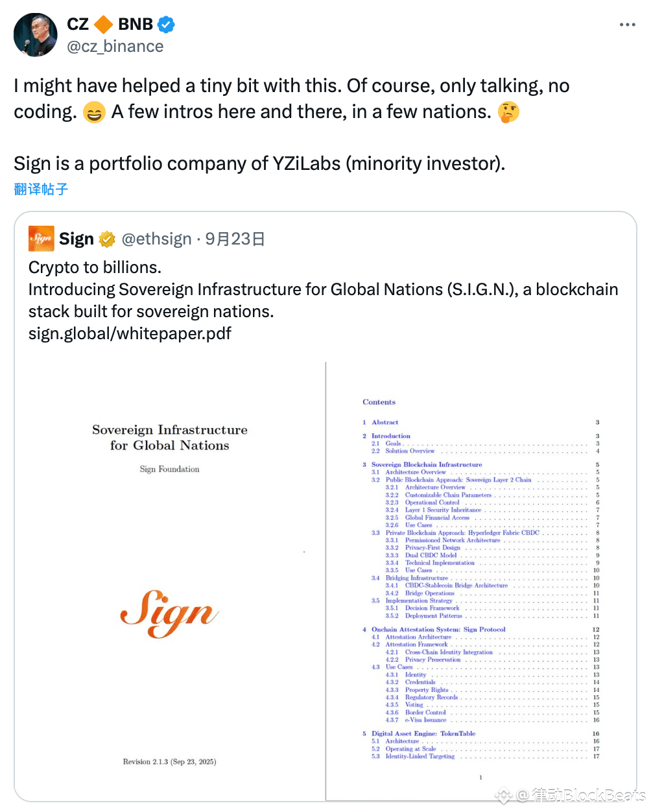Open CZ's profile avatar photo

tap(36, 35)
